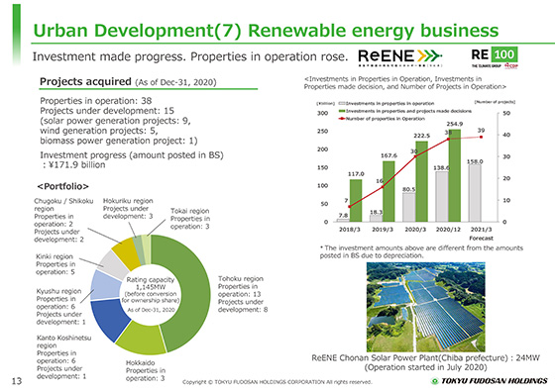Click 'Projects under development: 15' line

(107, 111)
